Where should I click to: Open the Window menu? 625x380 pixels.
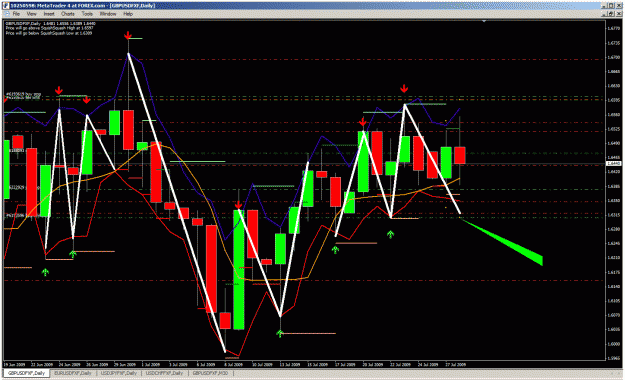point(108,14)
